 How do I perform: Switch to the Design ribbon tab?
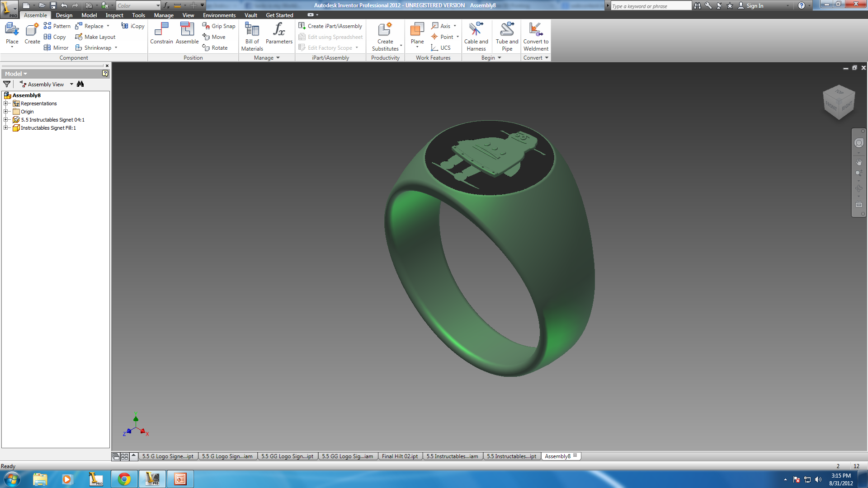[64, 15]
